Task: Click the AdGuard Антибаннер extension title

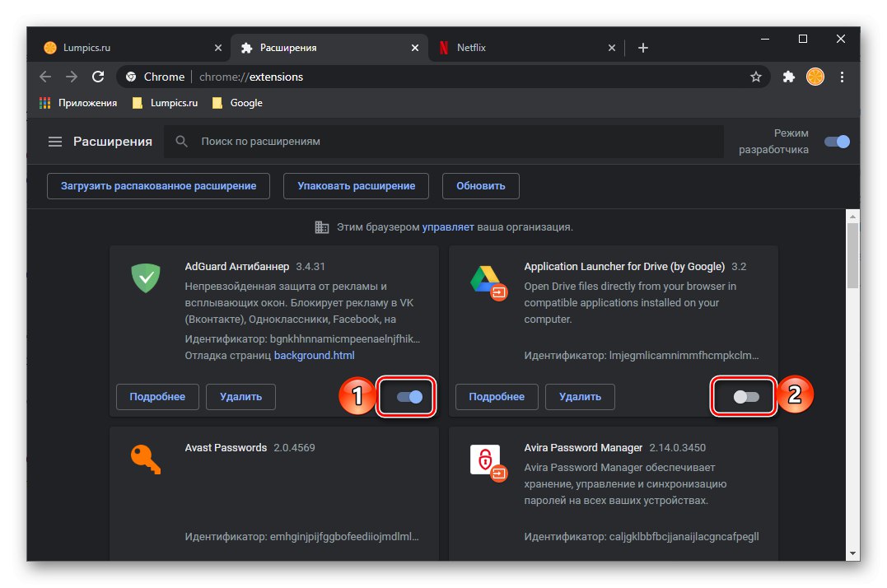Action: pos(237,266)
